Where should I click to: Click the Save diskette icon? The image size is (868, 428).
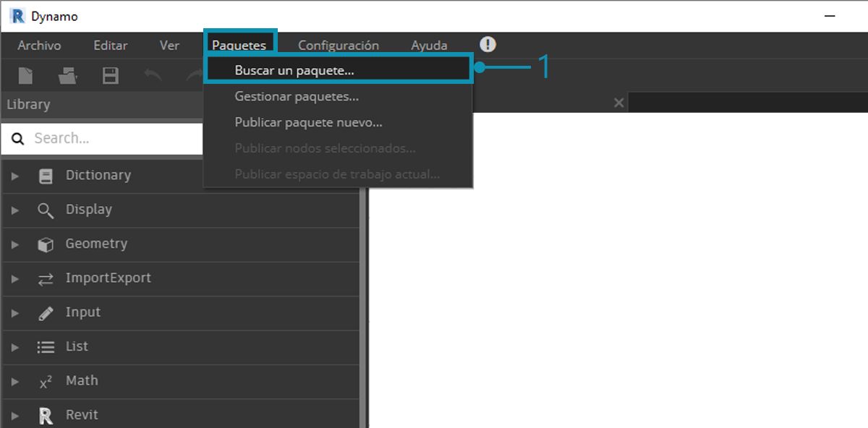pos(111,75)
